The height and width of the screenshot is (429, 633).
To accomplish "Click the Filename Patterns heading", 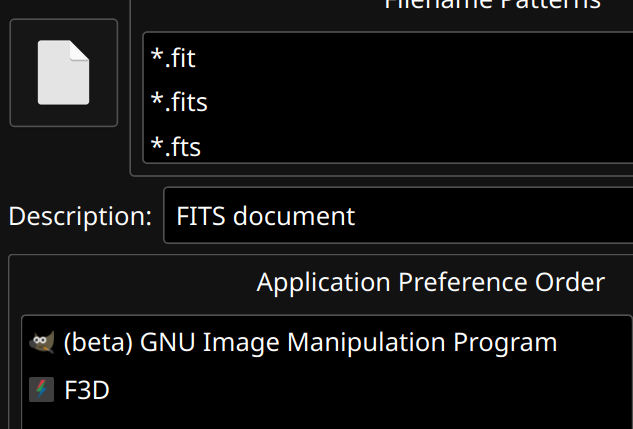I will 493,4.
